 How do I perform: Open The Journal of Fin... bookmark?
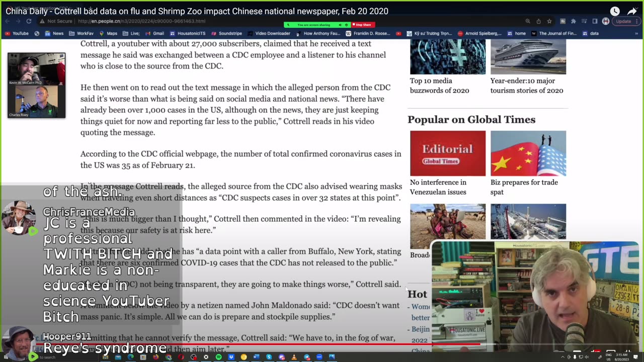click(553, 34)
